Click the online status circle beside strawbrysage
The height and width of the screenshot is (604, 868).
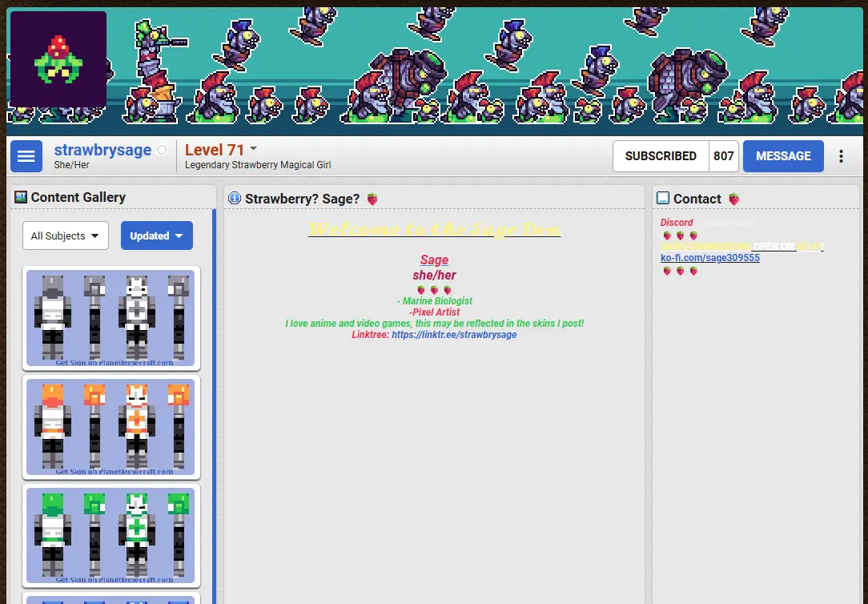[x=162, y=150]
